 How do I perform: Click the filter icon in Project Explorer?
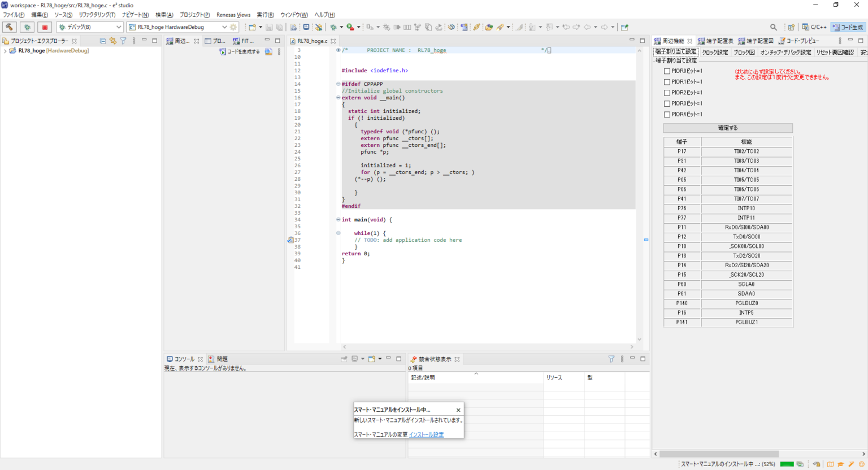tap(123, 41)
